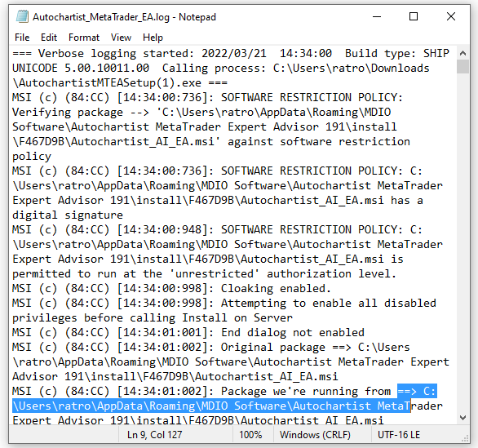Click the text 'AutochartistMTEASetup(1).exe'
Screen dimensions: 478x448
coord(110,83)
